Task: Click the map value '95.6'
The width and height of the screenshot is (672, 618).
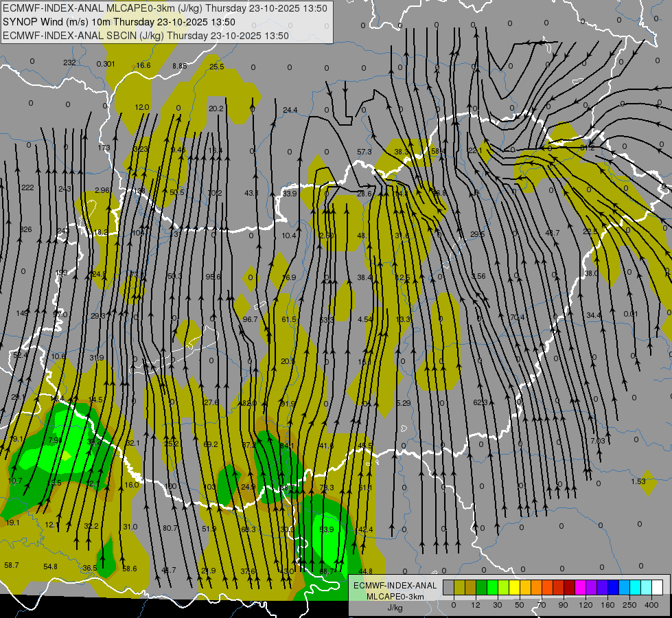Action: 213,277
